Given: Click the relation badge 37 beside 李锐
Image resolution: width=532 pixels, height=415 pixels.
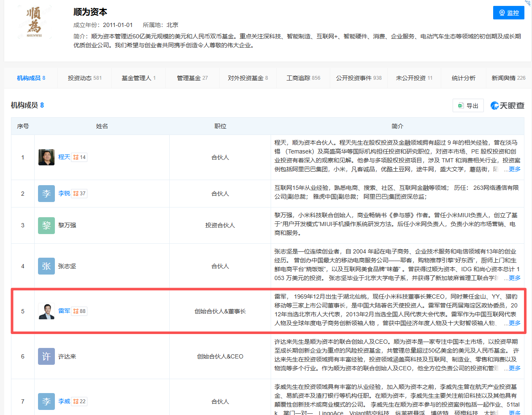Looking at the screenshot, I should tap(79, 194).
